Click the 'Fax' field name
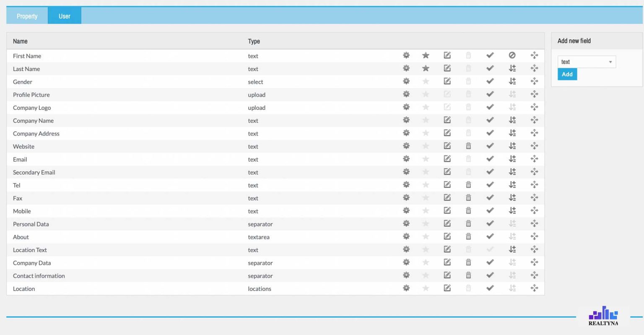This screenshot has width=644, height=335. pyautogui.click(x=18, y=198)
